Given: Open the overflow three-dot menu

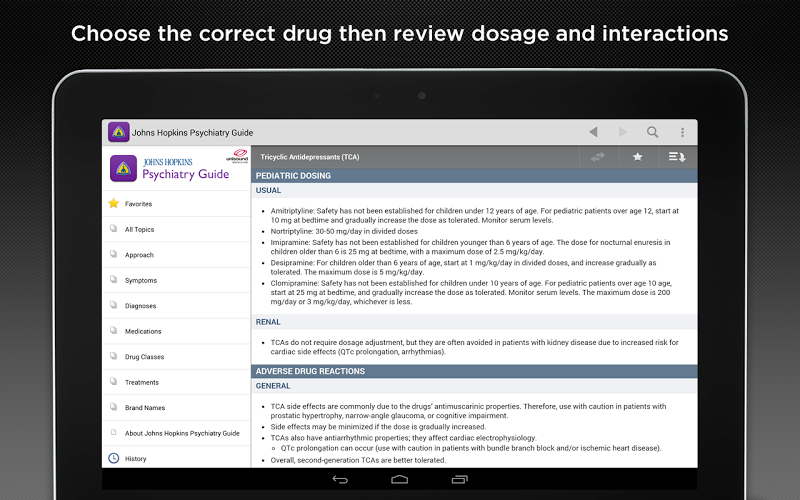Looking at the screenshot, I should pyautogui.click(x=682, y=132).
